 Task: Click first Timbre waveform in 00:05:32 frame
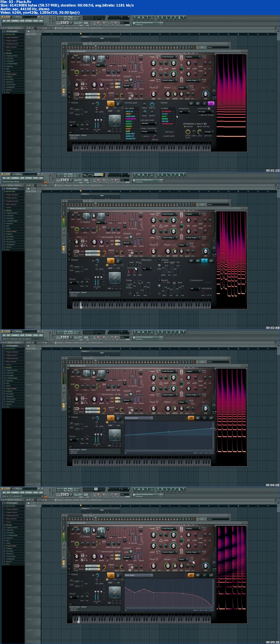(86, 530)
